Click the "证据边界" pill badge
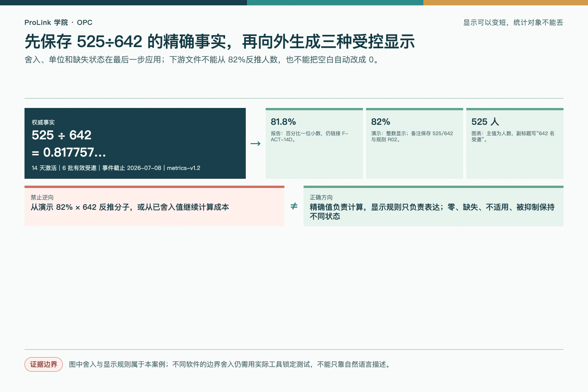 pos(44,364)
